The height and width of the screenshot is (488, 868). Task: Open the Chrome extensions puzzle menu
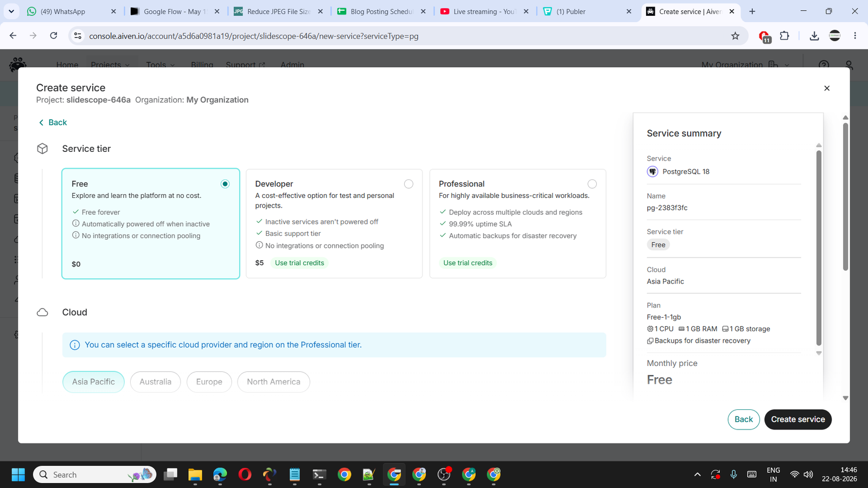point(784,36)
